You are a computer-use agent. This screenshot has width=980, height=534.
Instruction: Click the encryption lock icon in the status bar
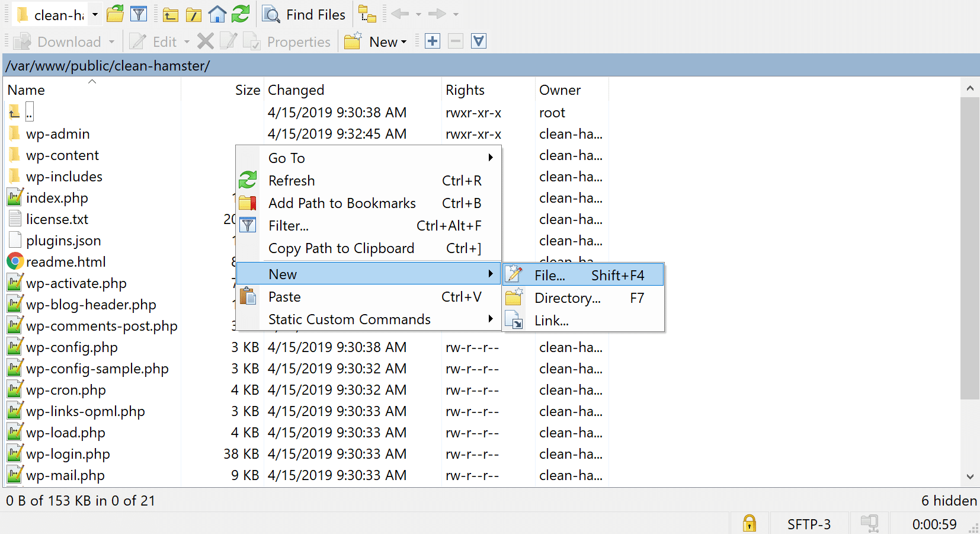click(x=748, y=523)
